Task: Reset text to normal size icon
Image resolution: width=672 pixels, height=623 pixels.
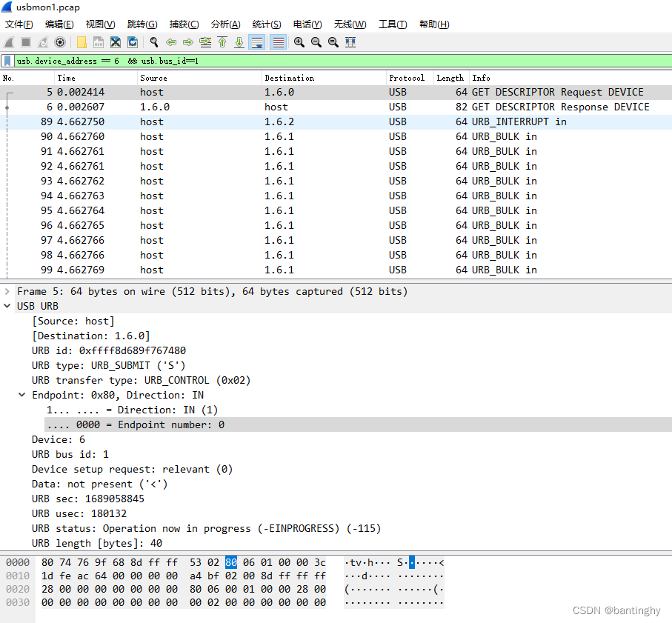Action: pos(333,42)
